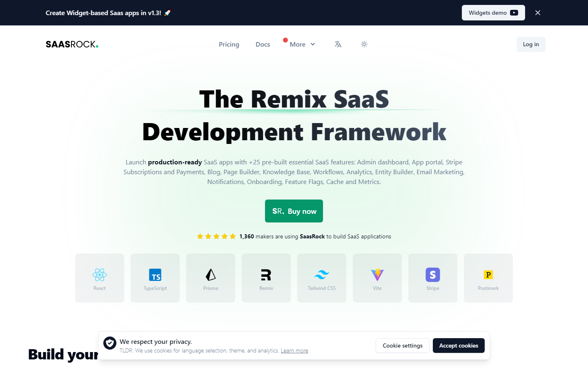588x368 pixels.
Task: Select the Tailwind CSS icon
Action: point(322,278)
